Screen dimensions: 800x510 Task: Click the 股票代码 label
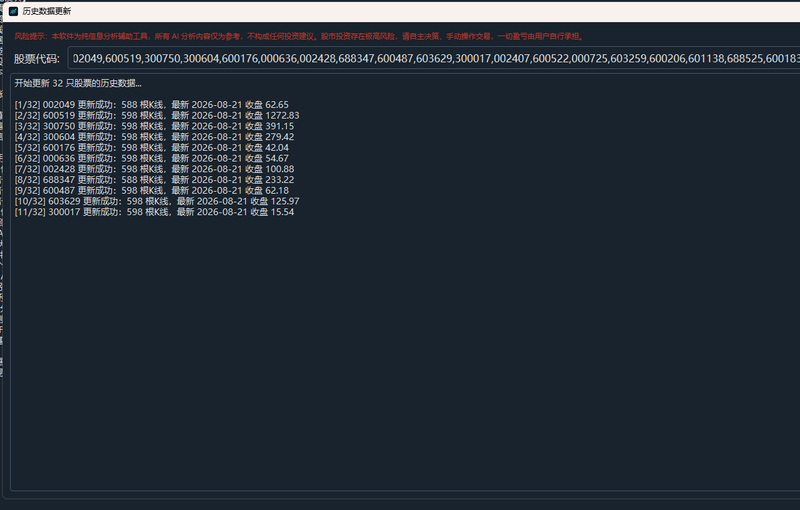click(x=37, y=59)
